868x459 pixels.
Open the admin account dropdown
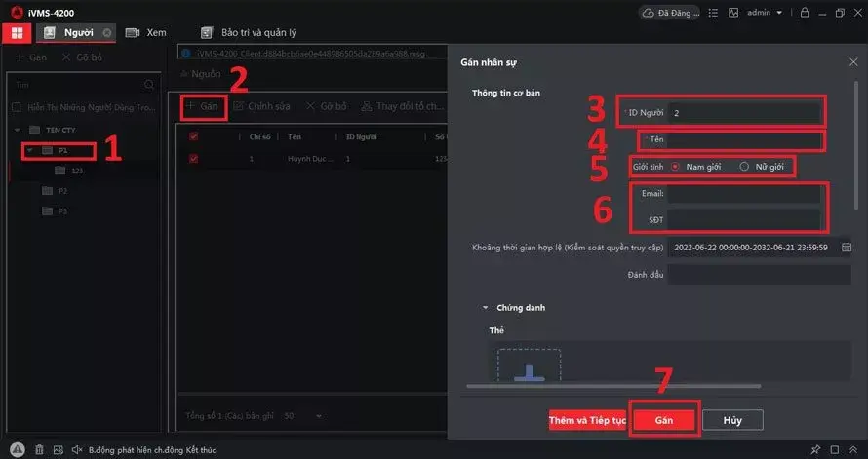tap(765, 12)
